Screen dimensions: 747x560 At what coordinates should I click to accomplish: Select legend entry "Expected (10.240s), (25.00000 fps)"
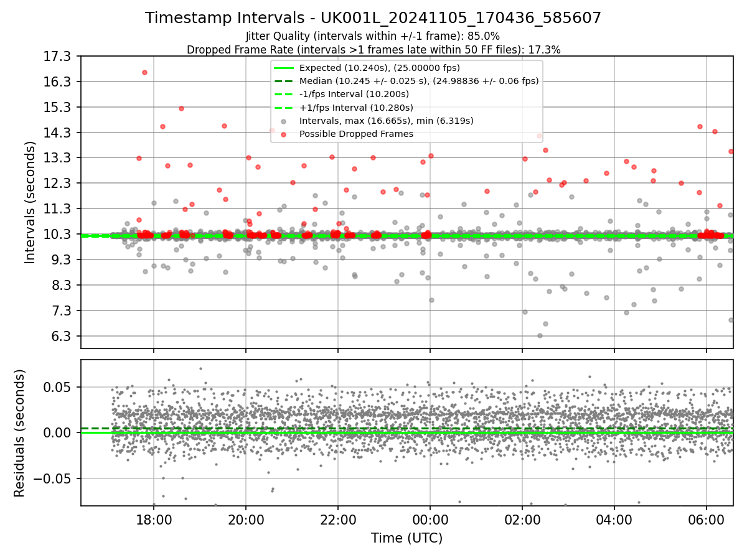coord(379,68)
